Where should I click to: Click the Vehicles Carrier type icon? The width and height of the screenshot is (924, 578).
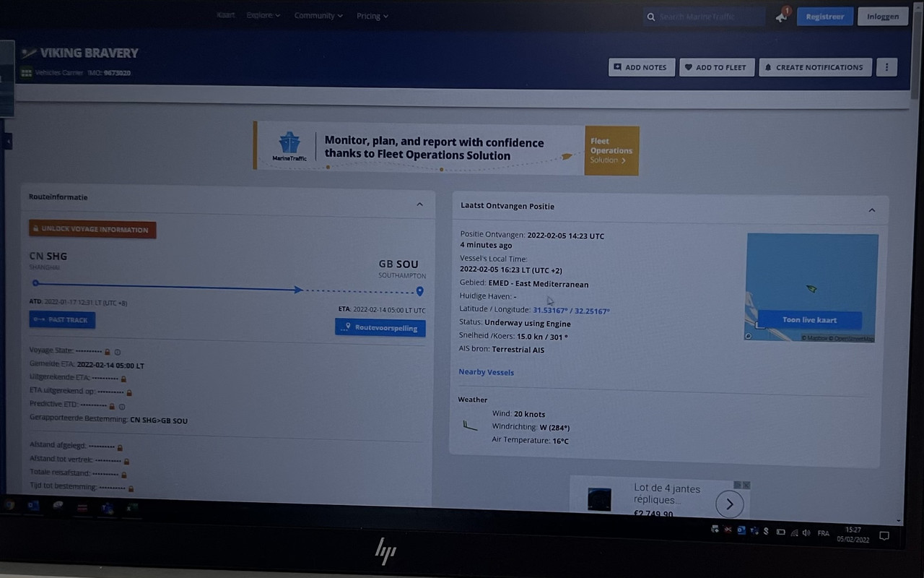[x=27, y=72]
